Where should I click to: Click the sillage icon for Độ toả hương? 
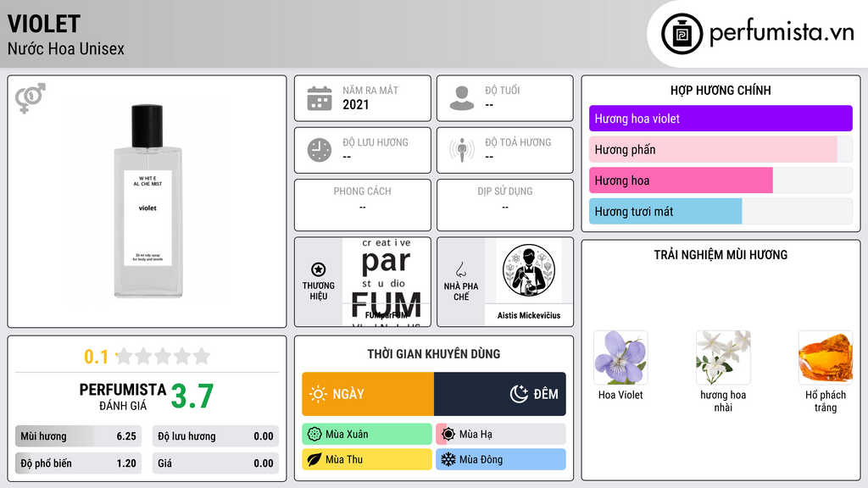point(462,150)
